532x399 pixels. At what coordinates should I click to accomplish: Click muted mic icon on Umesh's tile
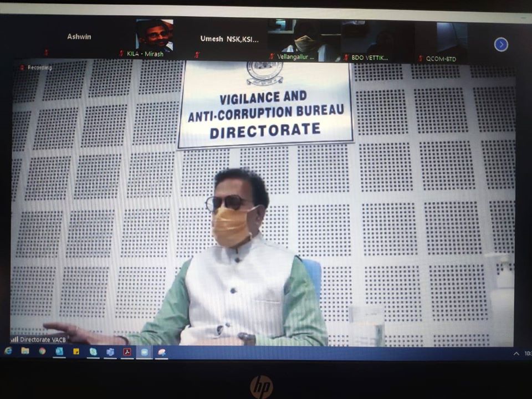(197, 55)
